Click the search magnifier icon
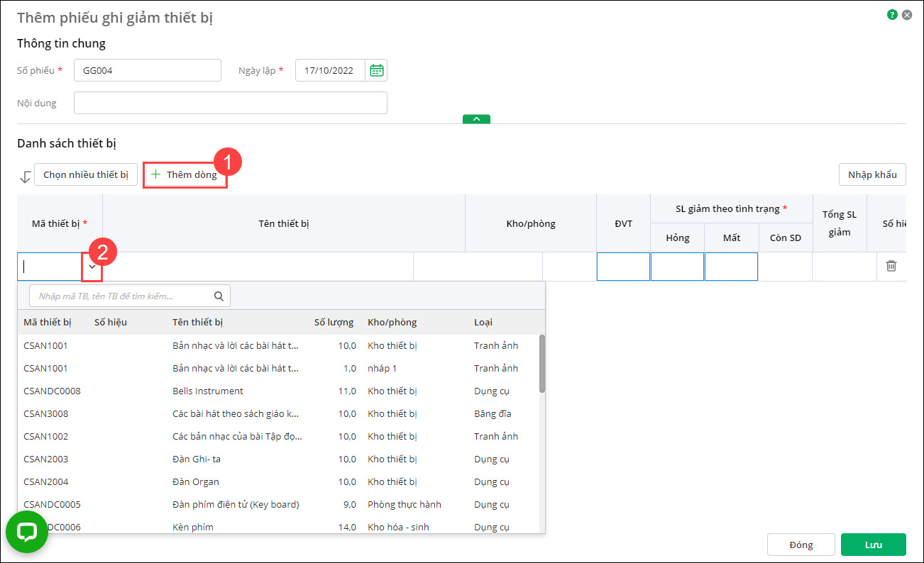This screenshot has width=924, height=563. (219, 296)
